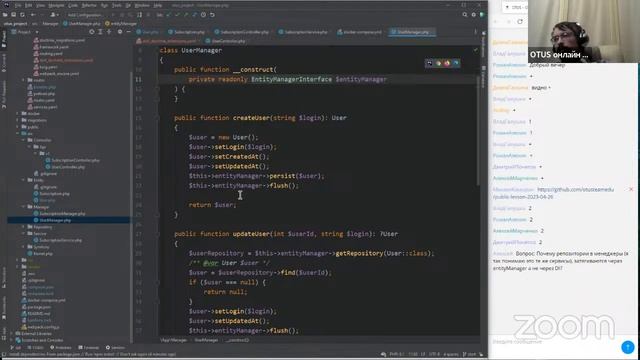
Task: Click the Save All toolbar icon
Action: [13, 15]
